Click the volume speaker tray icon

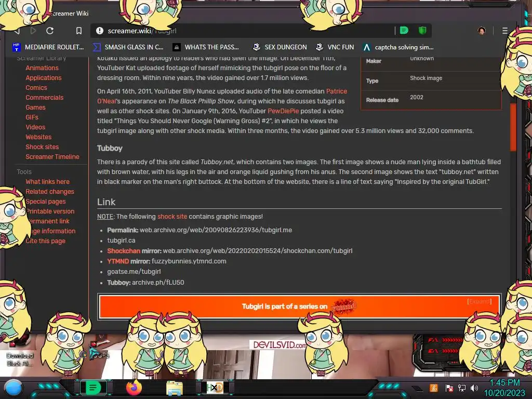[x=474, y=388]
